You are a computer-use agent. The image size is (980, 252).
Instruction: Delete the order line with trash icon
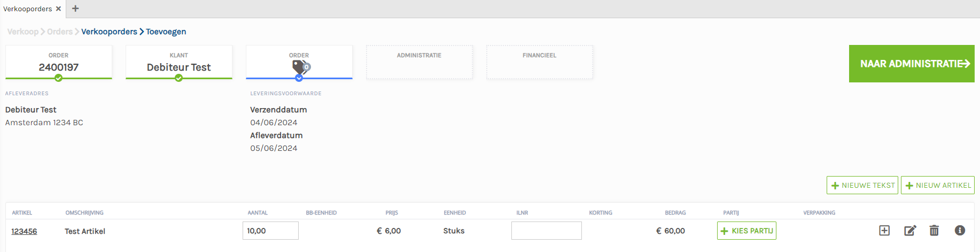pos(934,231)
